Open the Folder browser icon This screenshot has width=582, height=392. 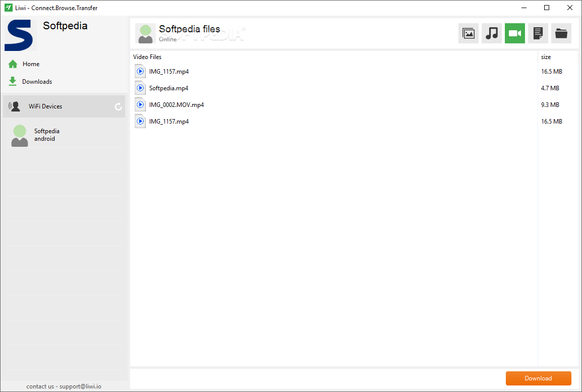click(x=561, y=33)
